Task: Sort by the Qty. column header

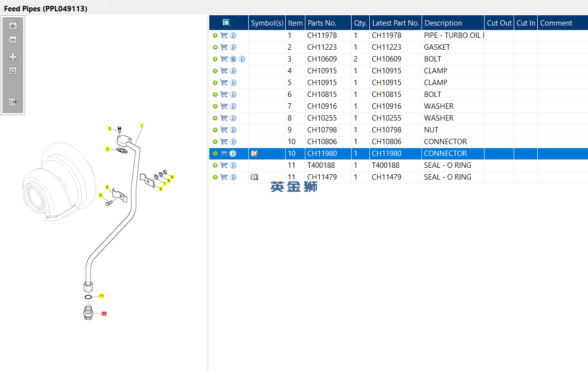Action: pos(360,23)
